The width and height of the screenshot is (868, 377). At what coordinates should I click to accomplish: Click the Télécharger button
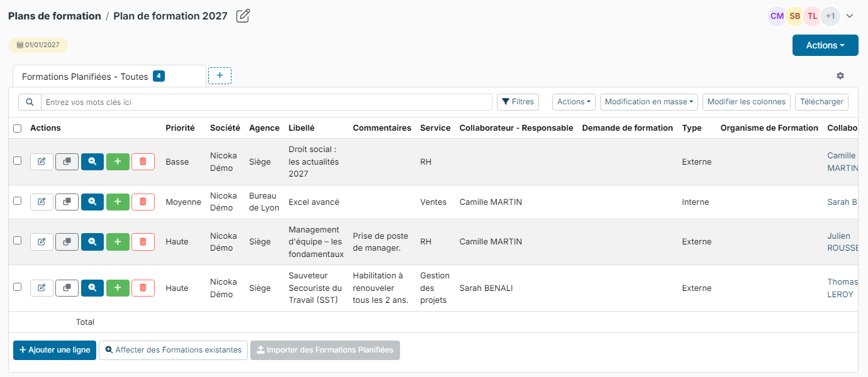(x=821, y=102)
